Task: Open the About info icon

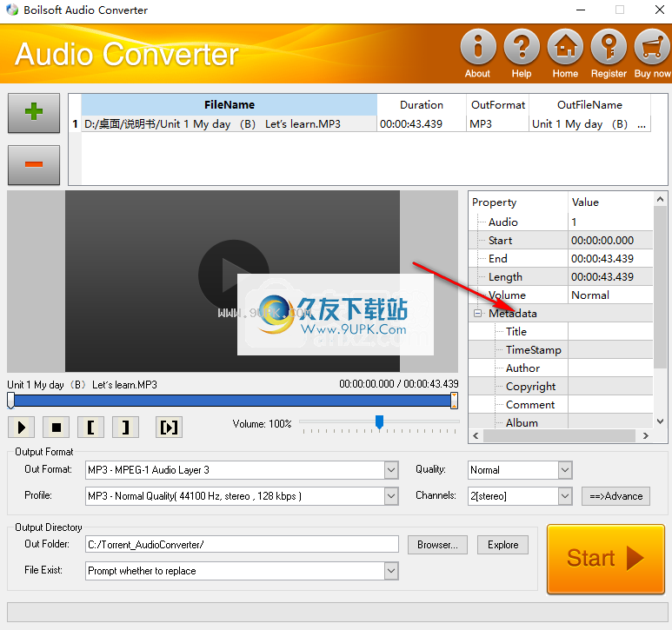Action: [478, 47]
